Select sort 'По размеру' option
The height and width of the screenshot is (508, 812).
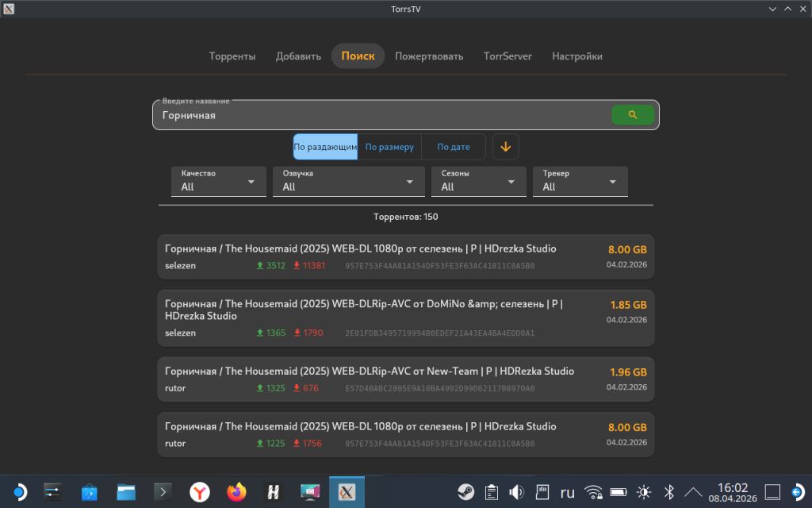(x=389, y=147)
